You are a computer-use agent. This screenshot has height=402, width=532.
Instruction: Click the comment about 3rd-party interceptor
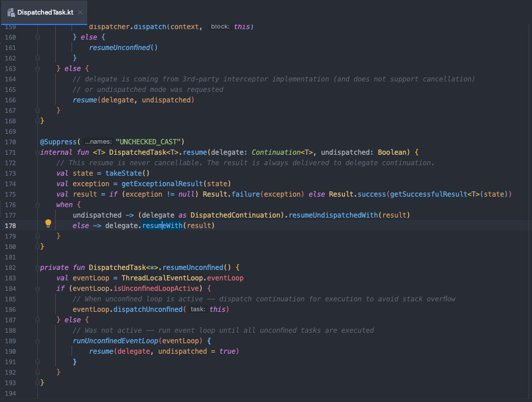tap(273, 79)
